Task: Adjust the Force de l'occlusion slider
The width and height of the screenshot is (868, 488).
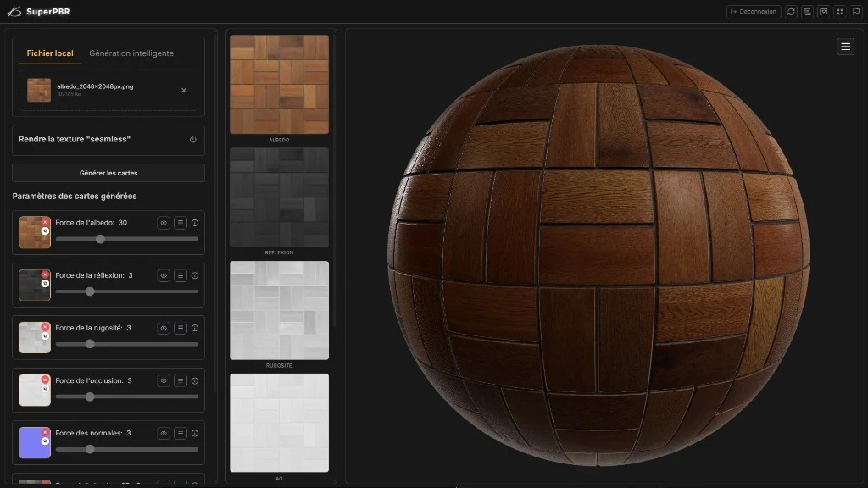Action: tap(127, 396)
